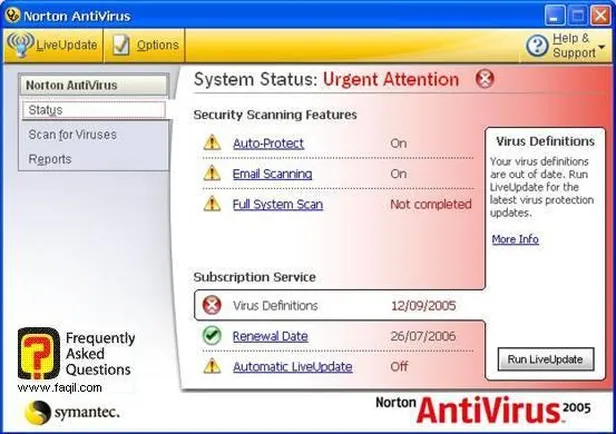Select Scan for Viruses in sidebar
Viewport: 616px width, 434px height.
click(72, 134)
